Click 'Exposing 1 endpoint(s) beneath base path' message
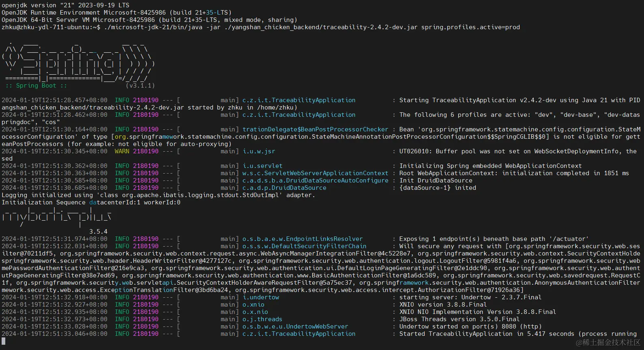 pos(494,239)
